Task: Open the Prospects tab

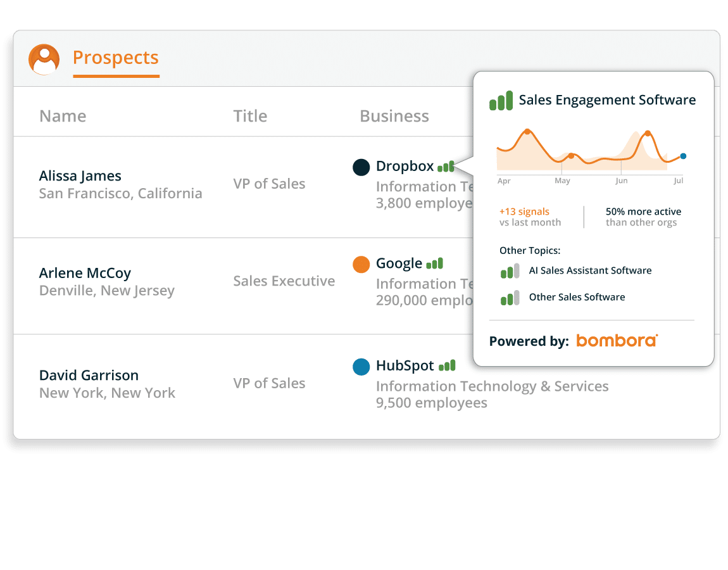Action: [x=115, y=58]
